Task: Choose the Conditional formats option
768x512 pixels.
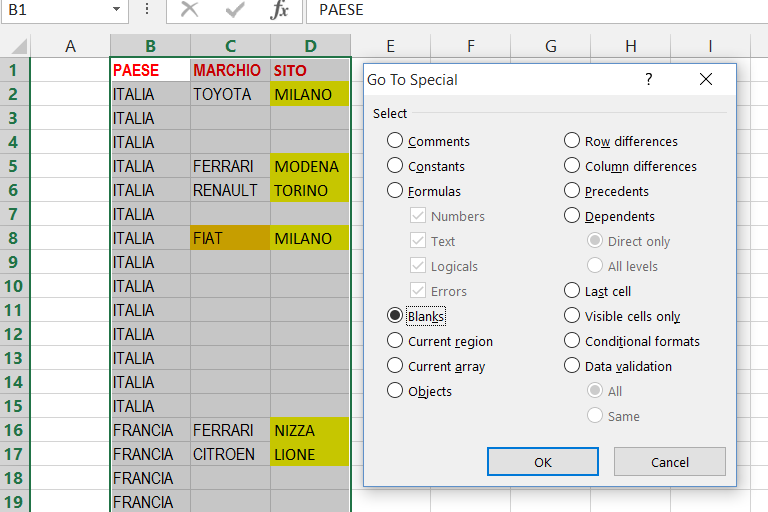Action: point(572,341)
